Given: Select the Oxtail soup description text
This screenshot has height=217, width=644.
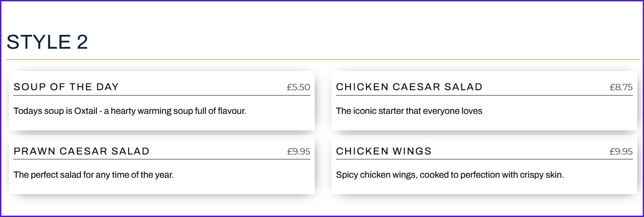Looking at the screenshot, I should point(130,111).
